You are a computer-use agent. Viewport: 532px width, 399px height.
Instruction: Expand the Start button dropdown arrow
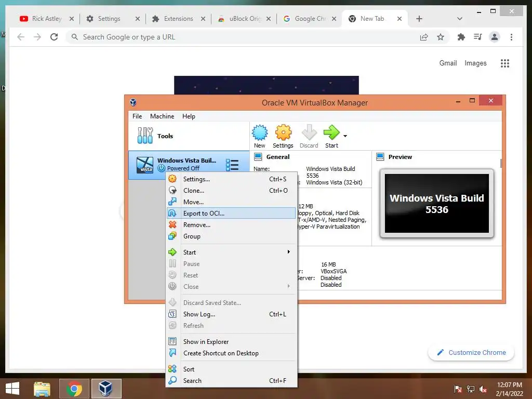pos(345,136)
